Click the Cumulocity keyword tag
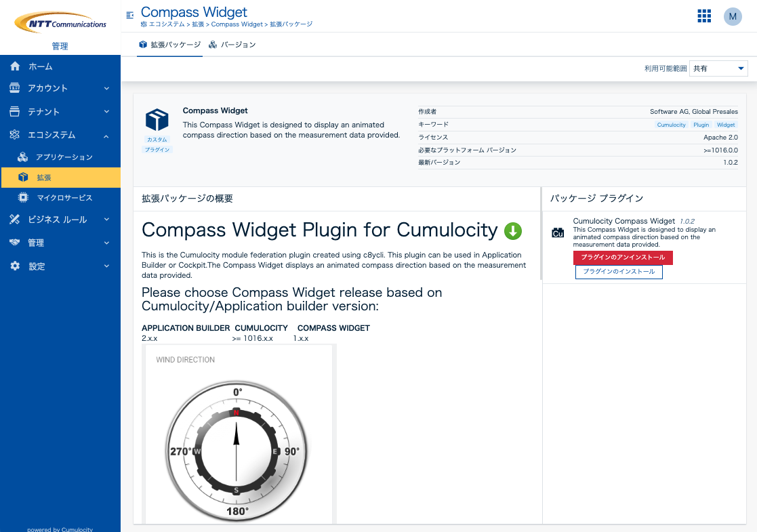The height and width of the screenshot is (532, 757). coord(671,125)
